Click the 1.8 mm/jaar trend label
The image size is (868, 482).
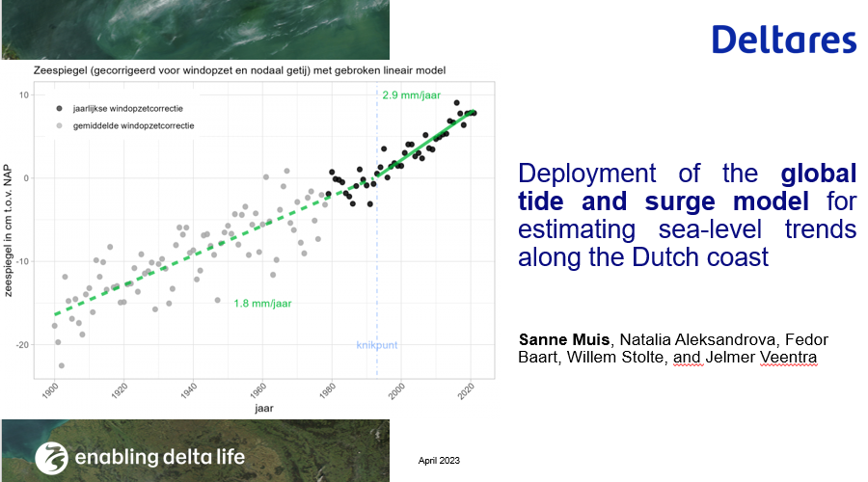pyautogui.click(x=262, y=304)
